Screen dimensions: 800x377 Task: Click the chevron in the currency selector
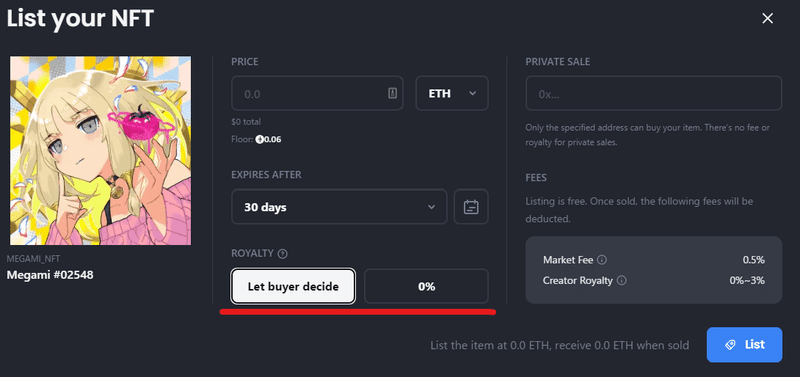coord(472,93)
